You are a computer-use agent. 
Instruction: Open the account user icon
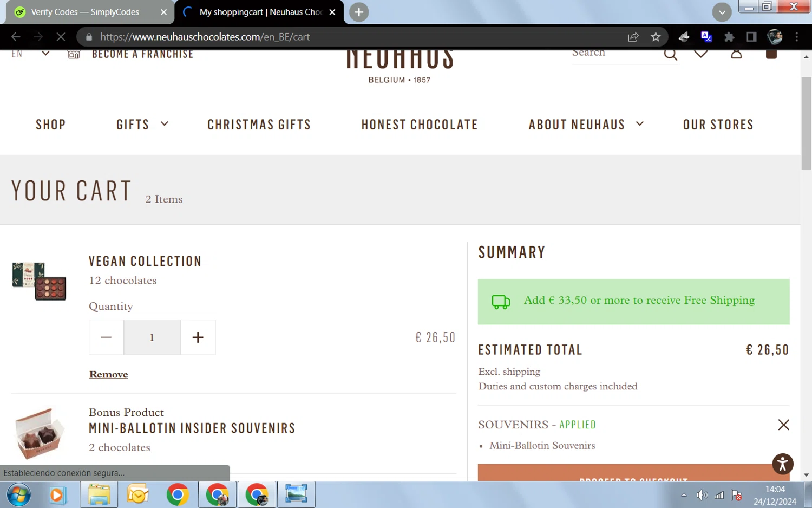736,54
